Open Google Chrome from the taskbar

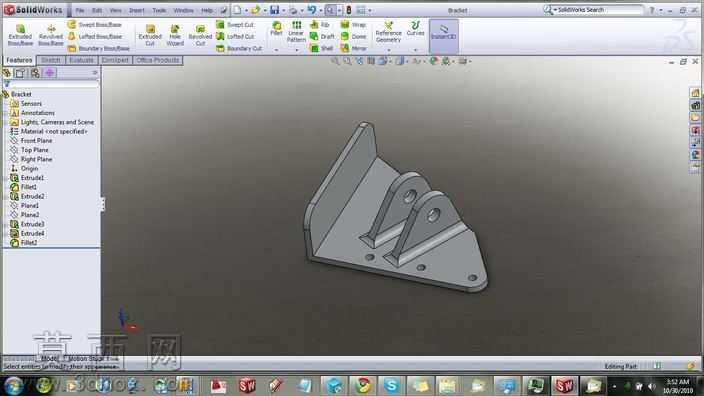pos(363,385)
